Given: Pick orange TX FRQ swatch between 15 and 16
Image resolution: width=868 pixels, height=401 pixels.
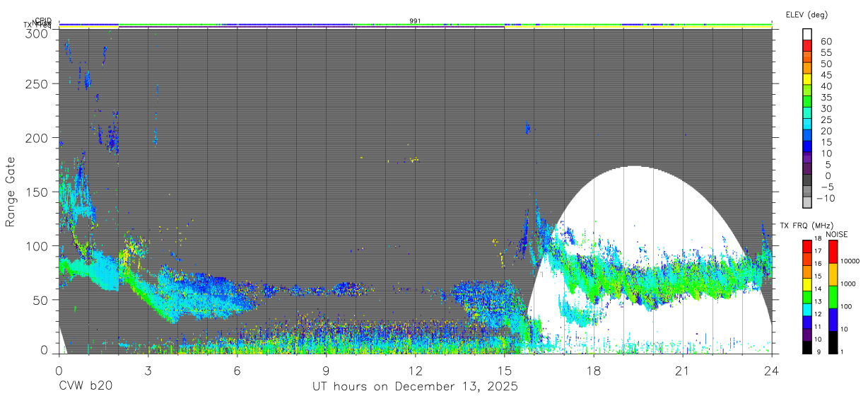Looking at the screenshot, I should pos(807,271).
